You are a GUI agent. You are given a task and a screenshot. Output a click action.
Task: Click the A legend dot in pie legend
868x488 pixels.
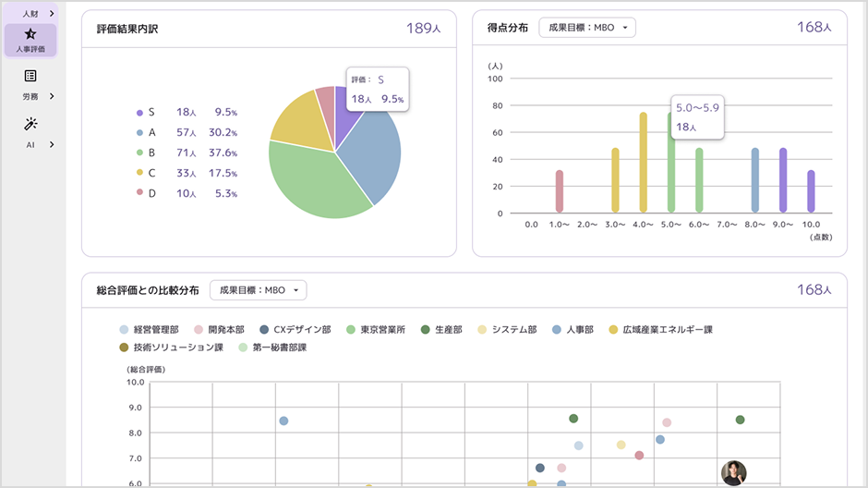tap(139, 133)
